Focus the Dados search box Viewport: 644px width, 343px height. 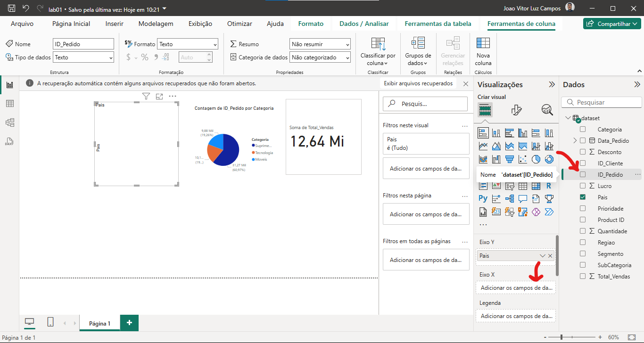tap(602, 102)
